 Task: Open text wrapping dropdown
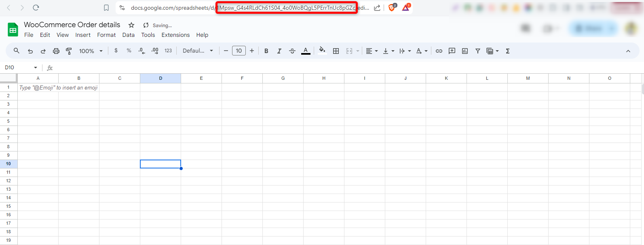click(405, 51)
